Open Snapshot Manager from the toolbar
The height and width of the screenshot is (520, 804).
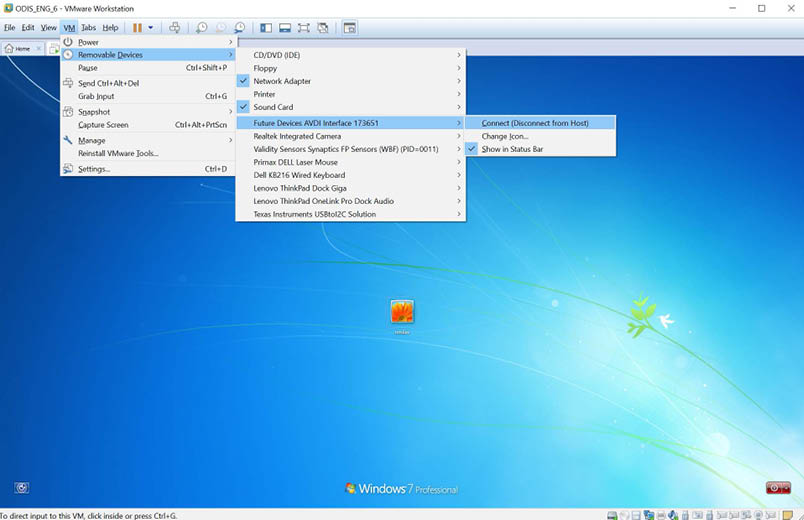240,28
